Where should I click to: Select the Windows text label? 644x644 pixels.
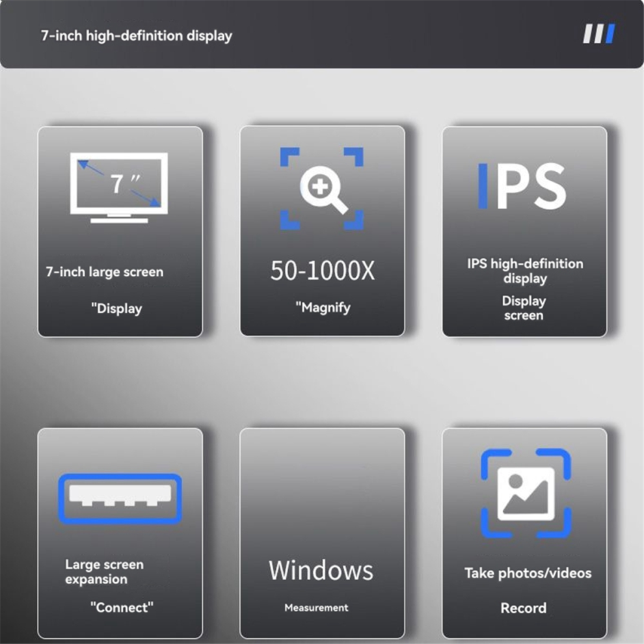tap(321, 570)
